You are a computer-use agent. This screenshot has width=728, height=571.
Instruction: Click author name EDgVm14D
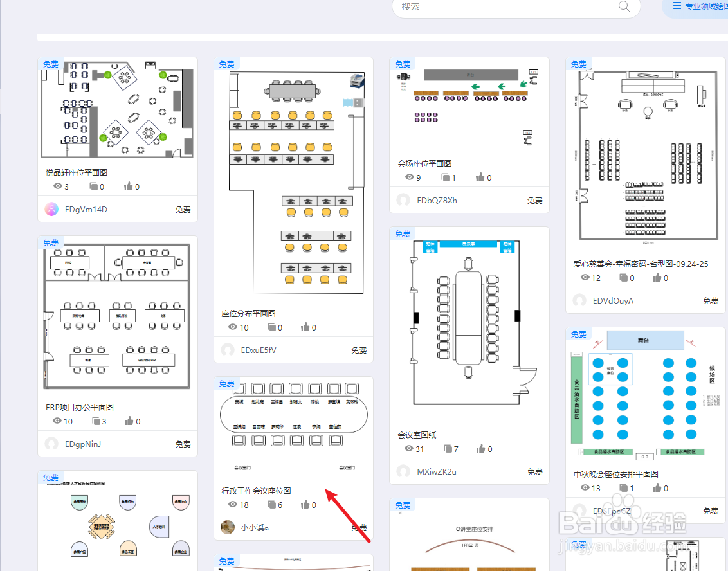(86, 210)
